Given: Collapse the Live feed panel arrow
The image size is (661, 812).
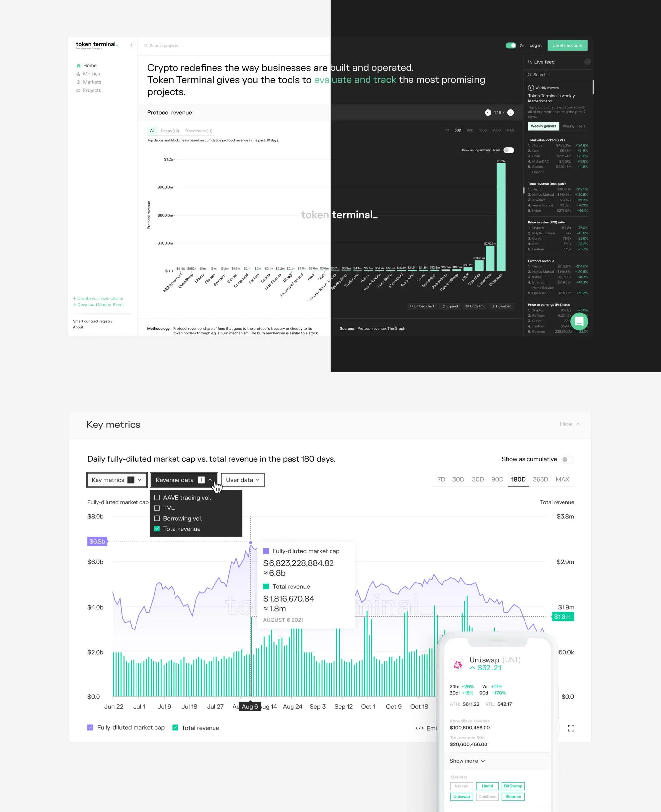Looking at the screenshot, I should pyautogui.click(x=588, y=62).
